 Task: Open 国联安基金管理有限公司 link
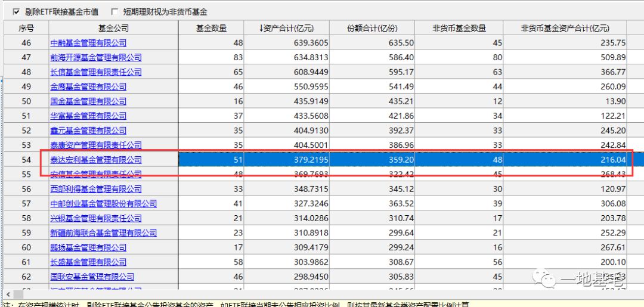[92, 277]
